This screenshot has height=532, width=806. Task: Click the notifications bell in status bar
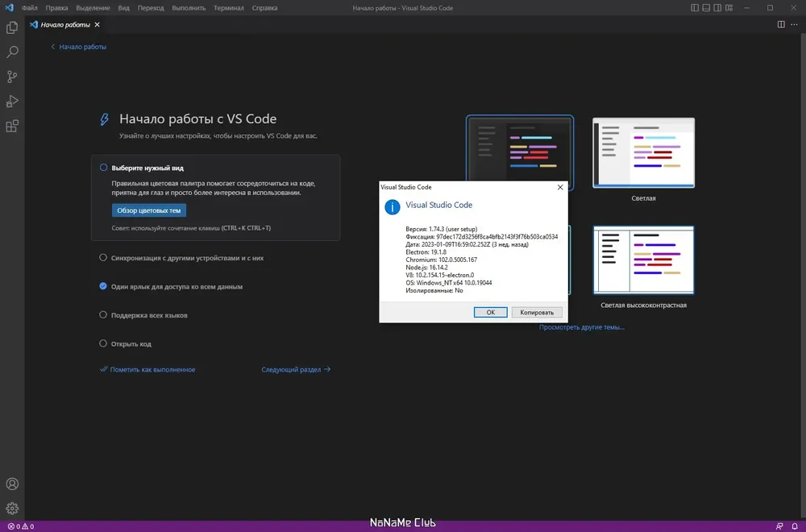pos(794,526)
